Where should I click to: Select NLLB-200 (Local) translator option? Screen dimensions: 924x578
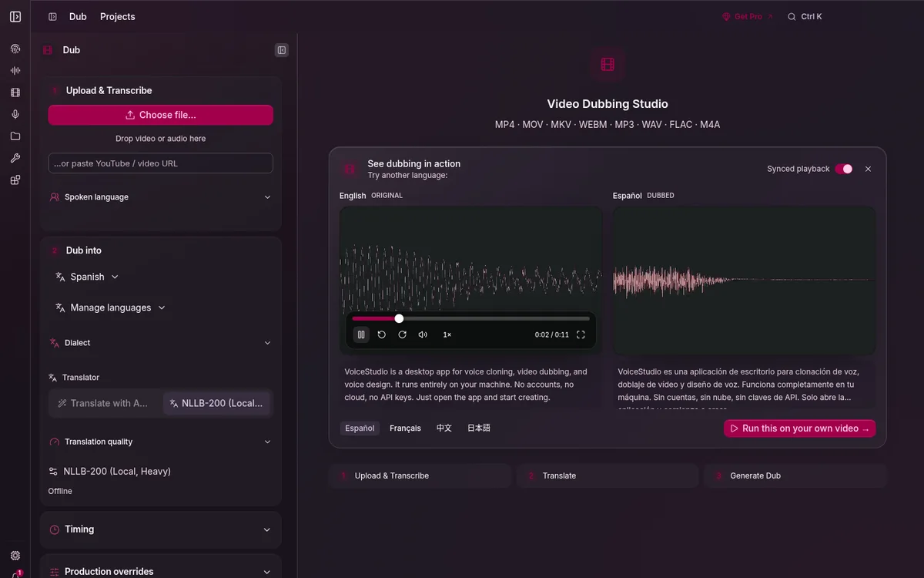216,403
